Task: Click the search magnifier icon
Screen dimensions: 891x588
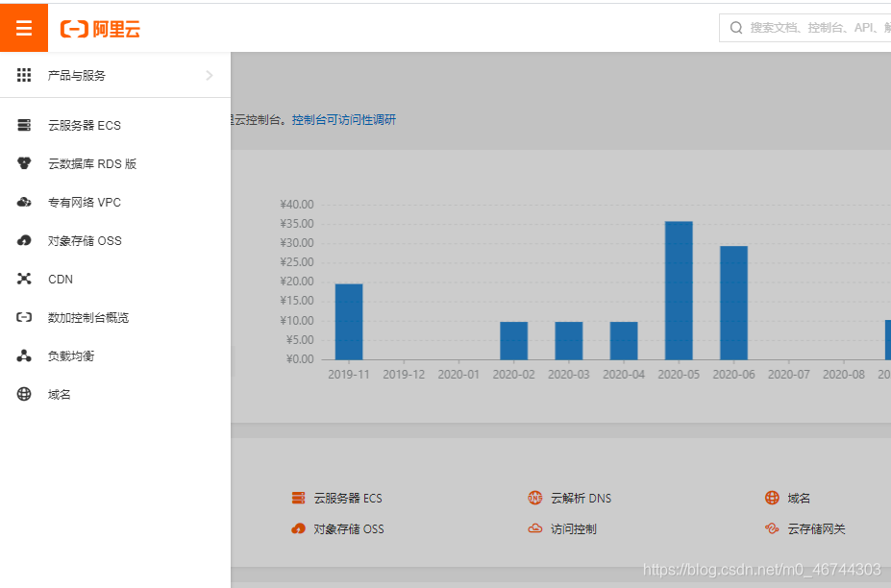Action: 736,28
